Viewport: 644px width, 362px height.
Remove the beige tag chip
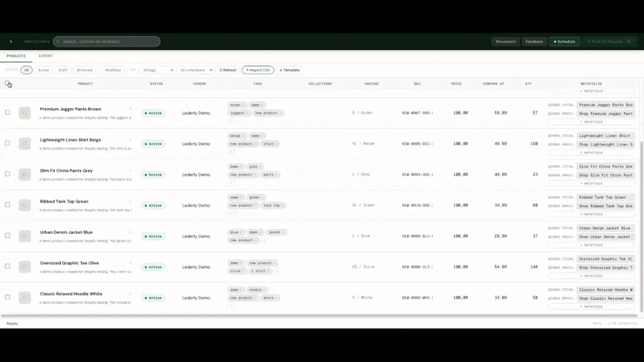click(x=243, y=136)
